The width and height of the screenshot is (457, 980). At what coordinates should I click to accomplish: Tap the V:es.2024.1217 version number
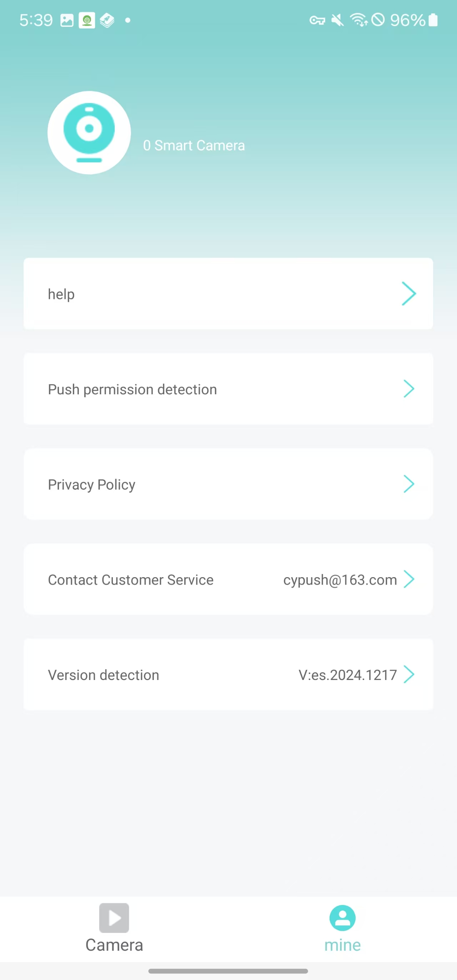(x=347, y=675)
